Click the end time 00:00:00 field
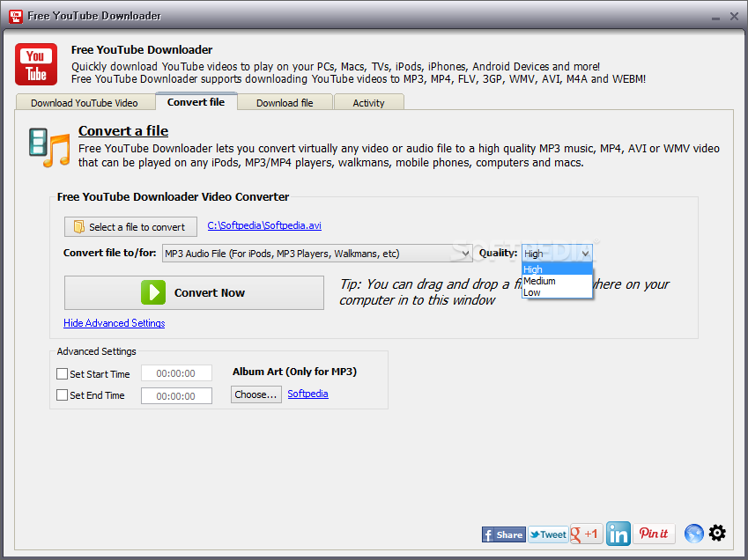Viewport: 748px width, 560px height. [176, 395]
